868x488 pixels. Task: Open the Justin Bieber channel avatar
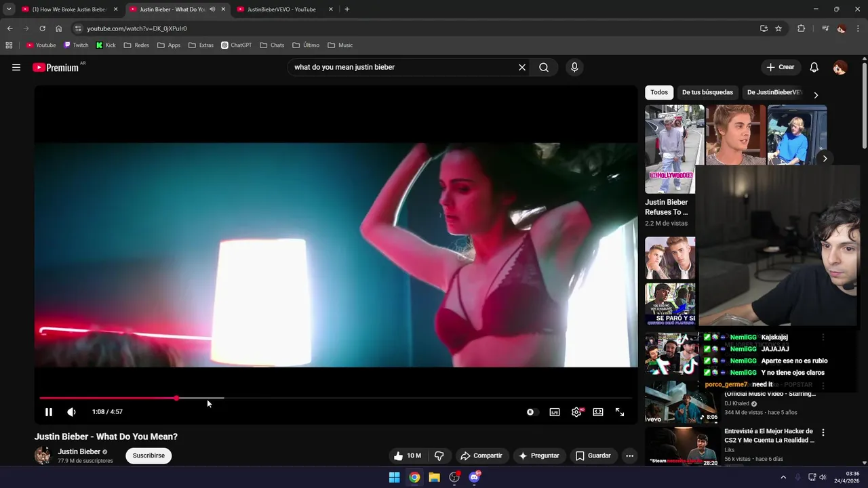coord(43,455)
